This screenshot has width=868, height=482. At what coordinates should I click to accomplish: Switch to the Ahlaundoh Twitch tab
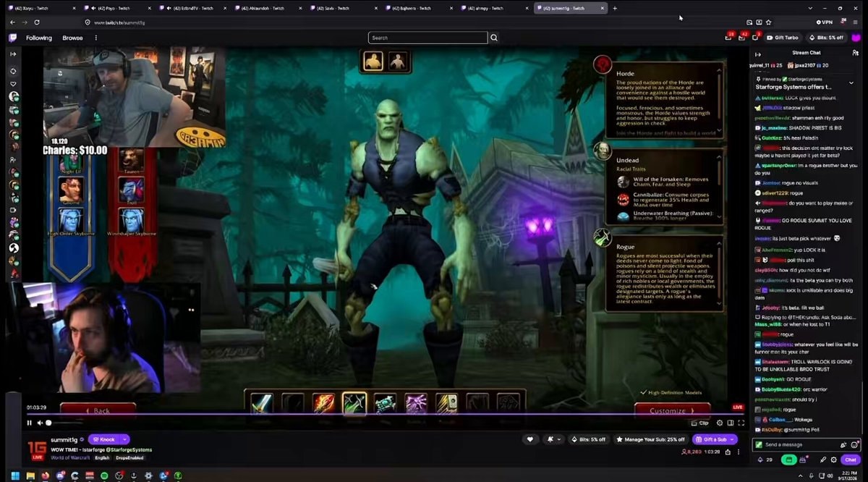point(268,8)
